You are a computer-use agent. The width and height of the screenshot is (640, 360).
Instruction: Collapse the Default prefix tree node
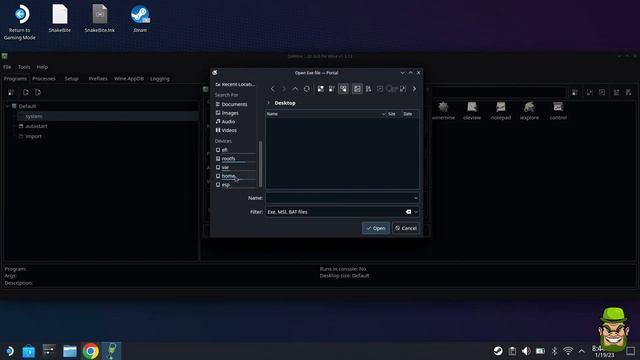tap(7, 106)
